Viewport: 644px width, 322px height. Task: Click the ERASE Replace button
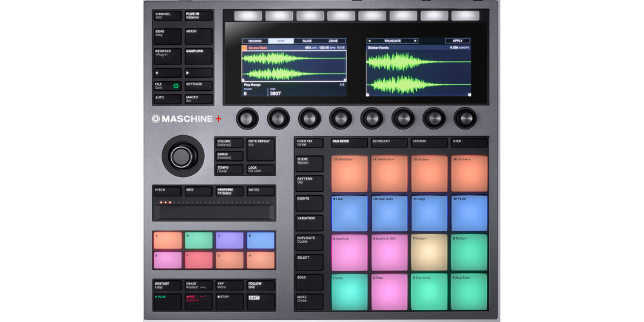click(x=198, y=285)
